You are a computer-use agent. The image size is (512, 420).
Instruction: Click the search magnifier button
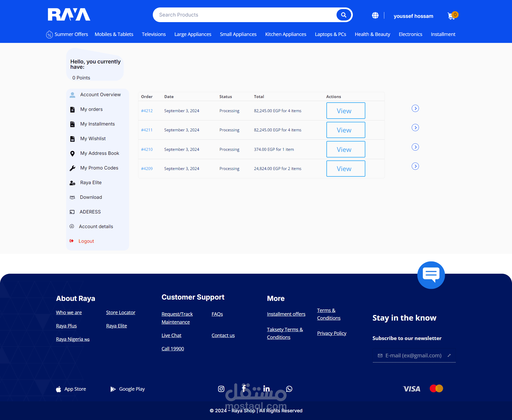(x=343, y=15)
